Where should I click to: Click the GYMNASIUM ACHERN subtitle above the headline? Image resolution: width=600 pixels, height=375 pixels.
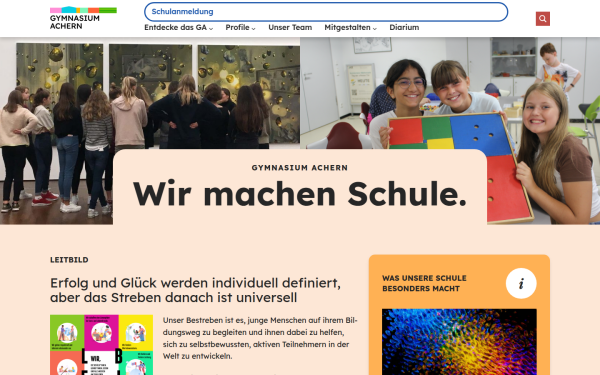300,168
